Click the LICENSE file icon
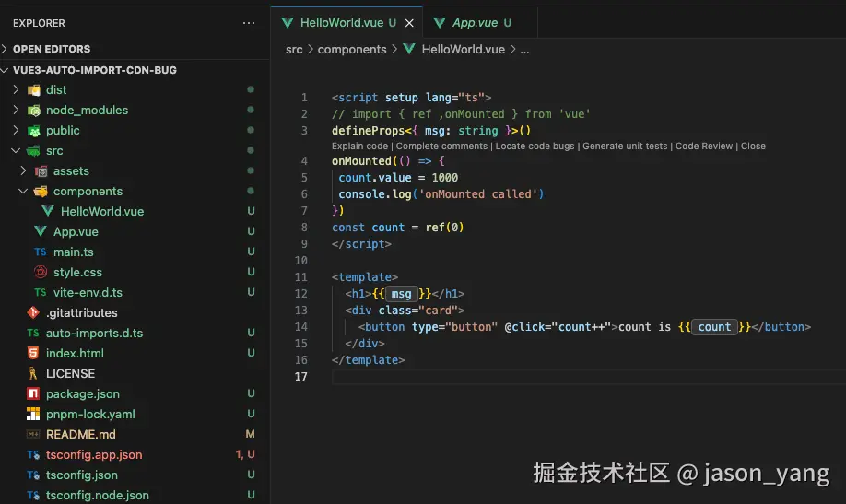Viewport: 846px width, 504px height. [x=33, y=373]
